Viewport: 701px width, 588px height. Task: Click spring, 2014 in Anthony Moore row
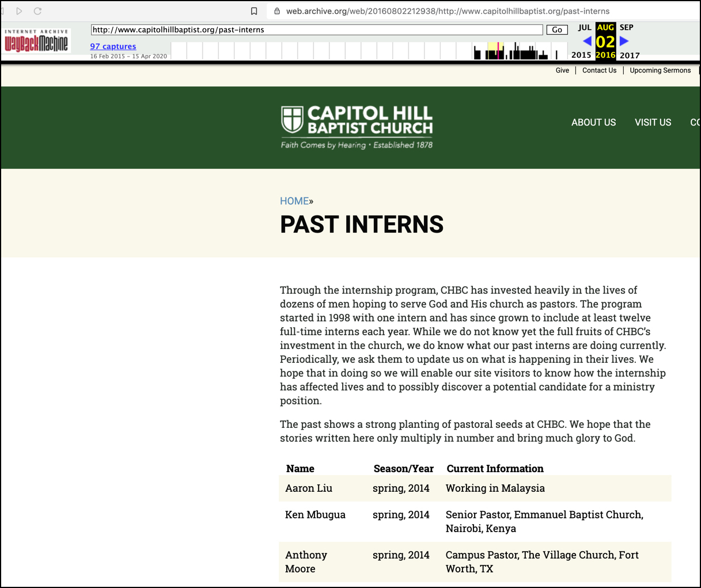tap(401, 555)
